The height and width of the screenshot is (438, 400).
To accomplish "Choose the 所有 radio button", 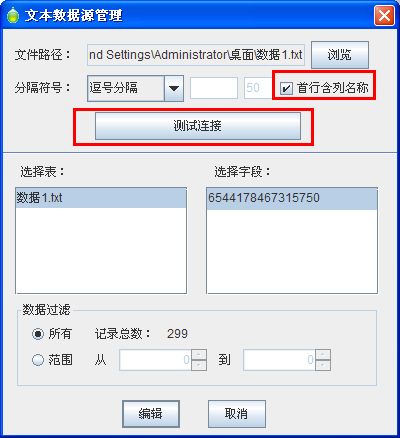I will tap(38, 334).
